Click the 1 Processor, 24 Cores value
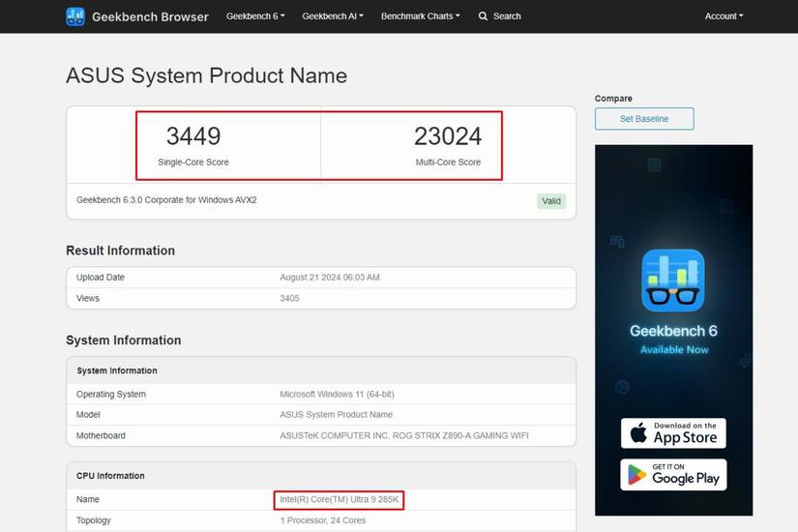798x532 pixels. (x=323, y=520)
